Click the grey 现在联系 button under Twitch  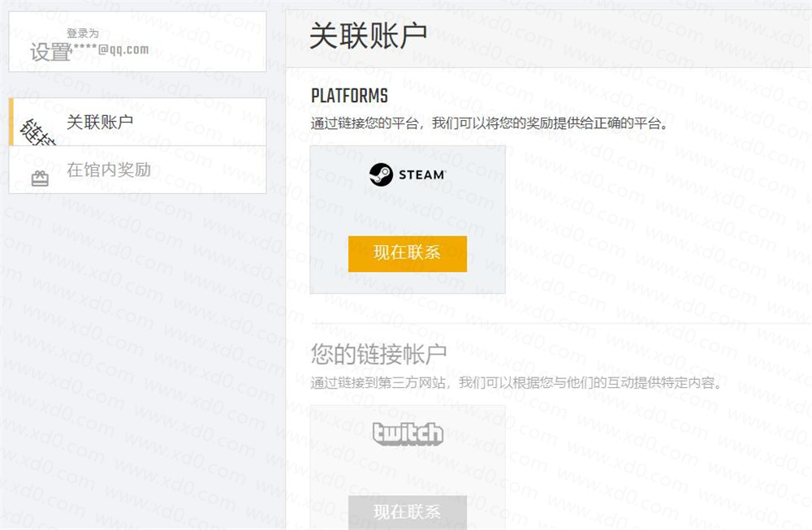408,512
